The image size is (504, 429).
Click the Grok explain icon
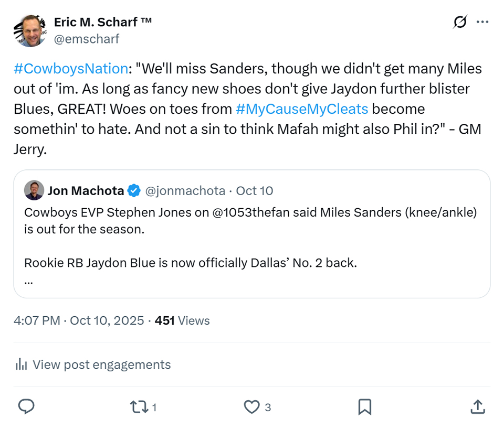(460, 23)
